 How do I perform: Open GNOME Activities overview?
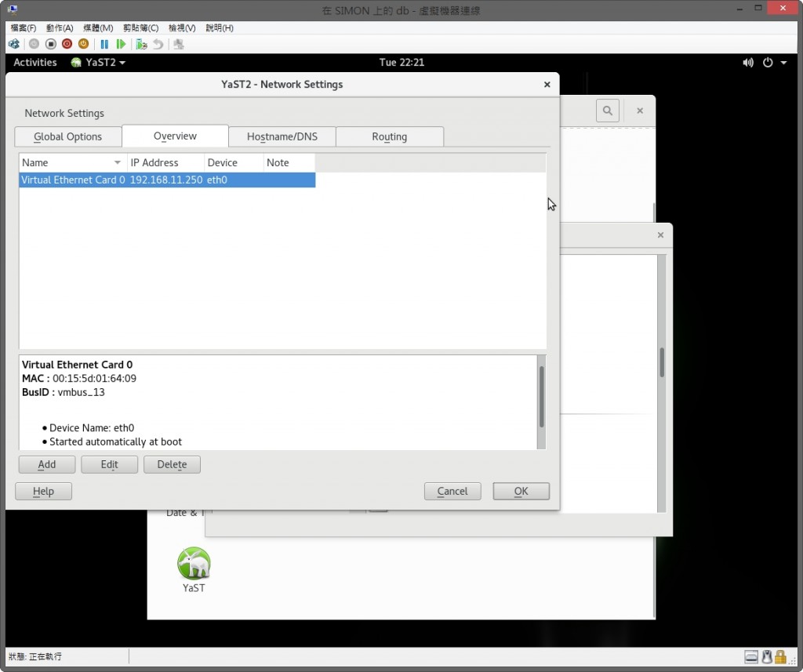point(35,63)
